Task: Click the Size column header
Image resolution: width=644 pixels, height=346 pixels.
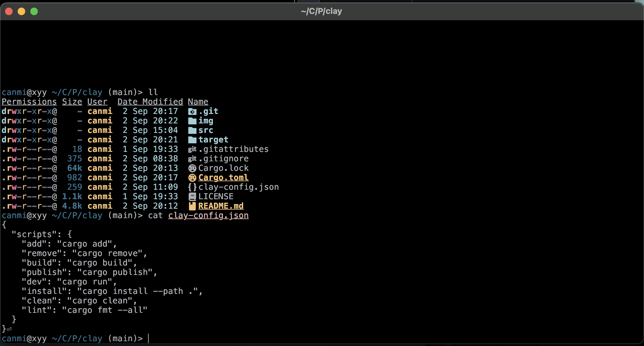Action: (72, 102)
